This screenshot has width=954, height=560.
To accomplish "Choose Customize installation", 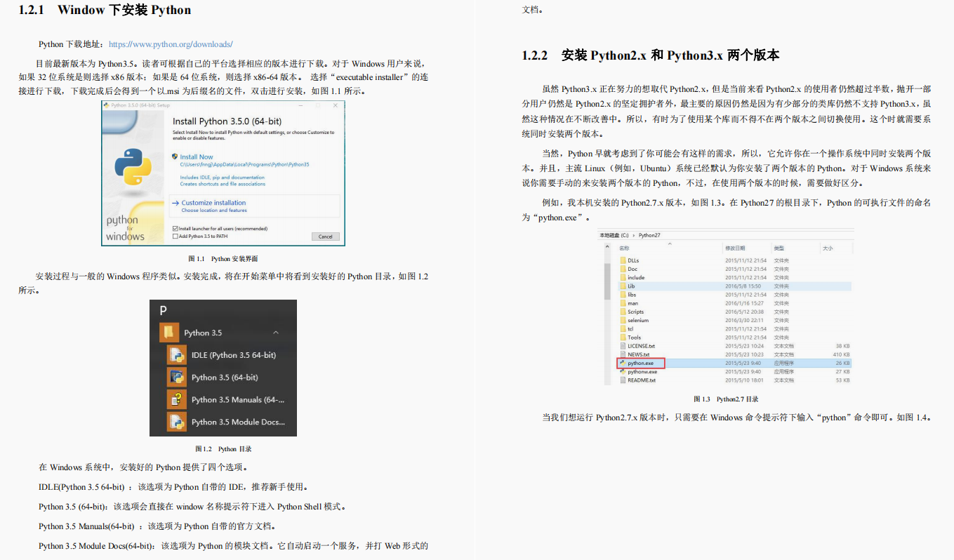I will [x=214, y=203].
